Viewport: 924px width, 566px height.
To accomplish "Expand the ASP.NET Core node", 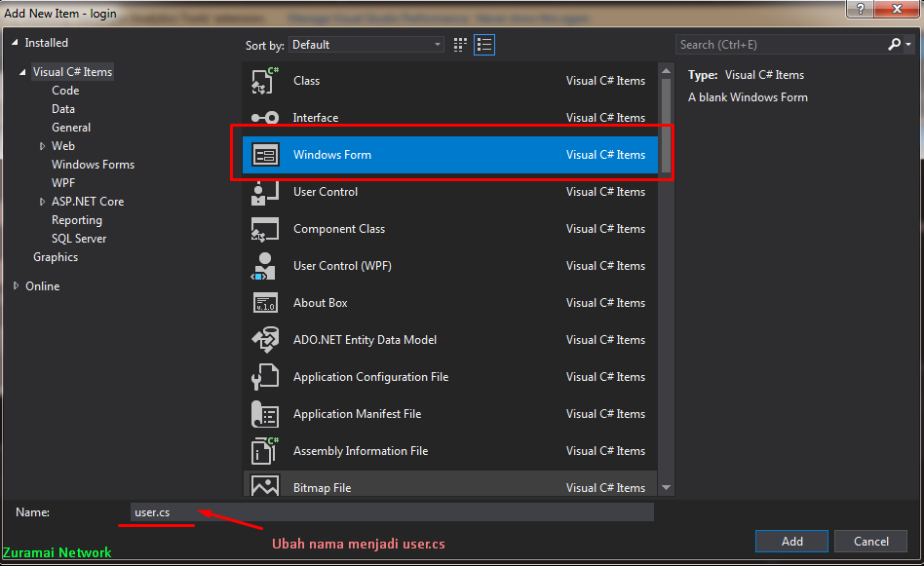I will pyautogui.click(x=41, y=201).
